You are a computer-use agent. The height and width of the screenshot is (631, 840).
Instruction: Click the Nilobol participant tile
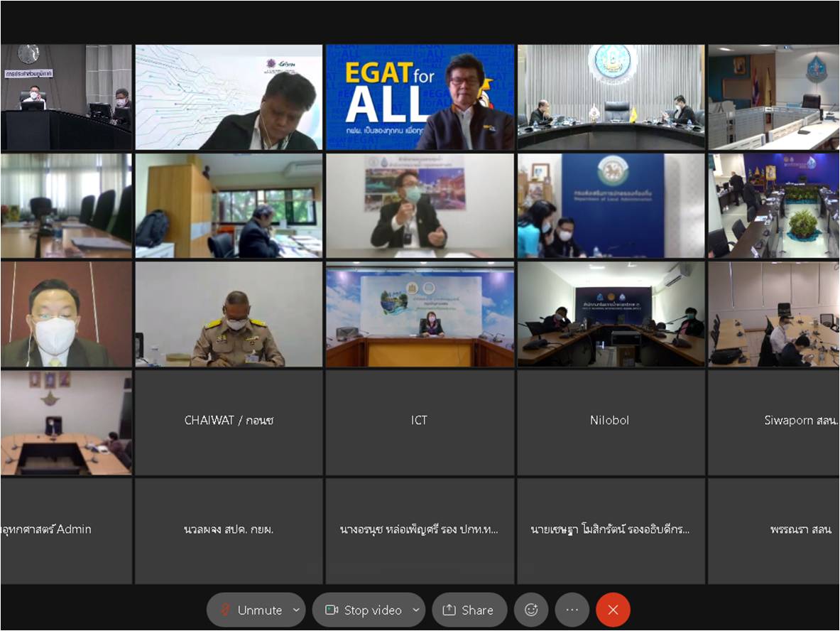pos(610,421)
